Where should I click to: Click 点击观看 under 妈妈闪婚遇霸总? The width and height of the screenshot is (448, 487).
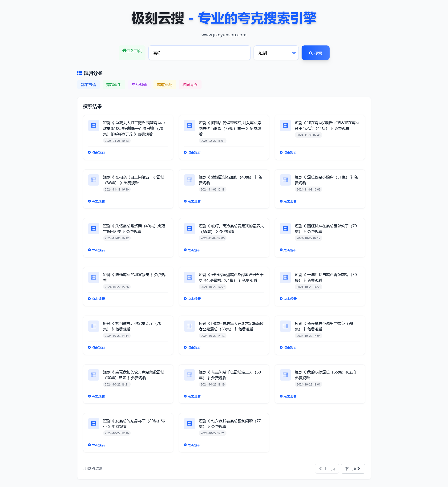coord(192,299)
